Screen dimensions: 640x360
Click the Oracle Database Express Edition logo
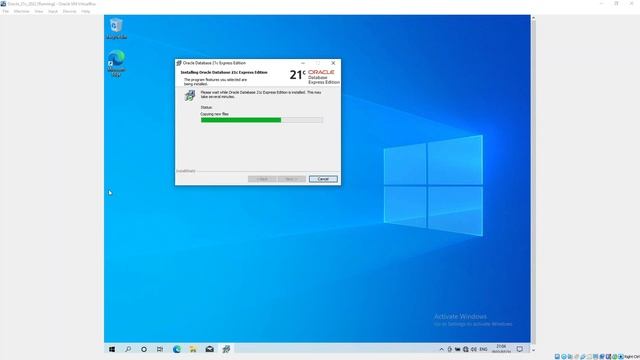(314, 76)
